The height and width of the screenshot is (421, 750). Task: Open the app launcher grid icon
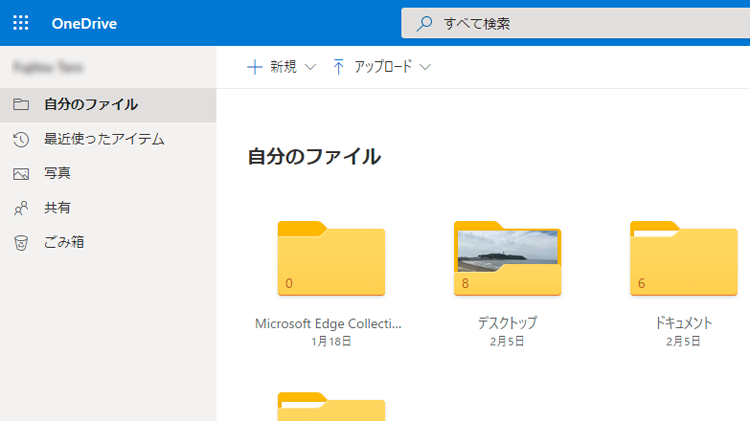click(x=21, y=23)
